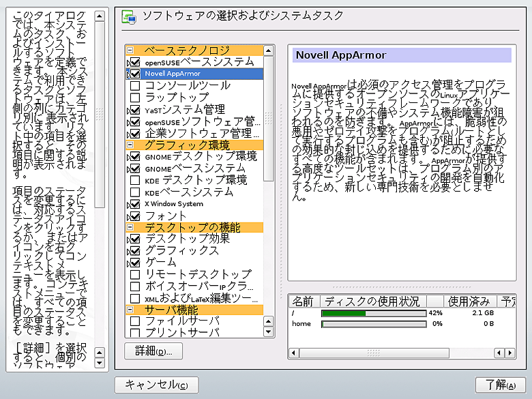The width and height of the screenshot is (532, 399).
Task: Click the home partition usage bar
Action: pyautogui.click(x=374, y=325)
